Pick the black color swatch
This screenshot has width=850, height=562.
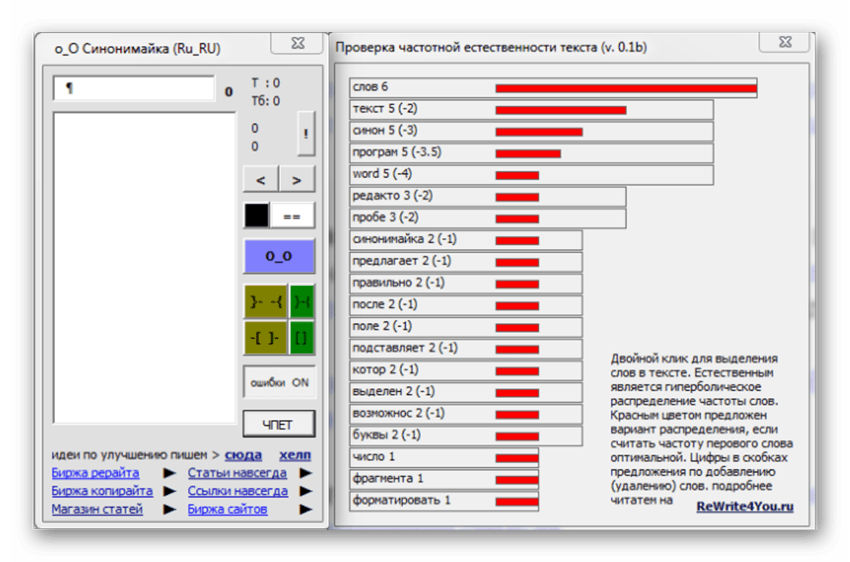[x=256, y=216]
